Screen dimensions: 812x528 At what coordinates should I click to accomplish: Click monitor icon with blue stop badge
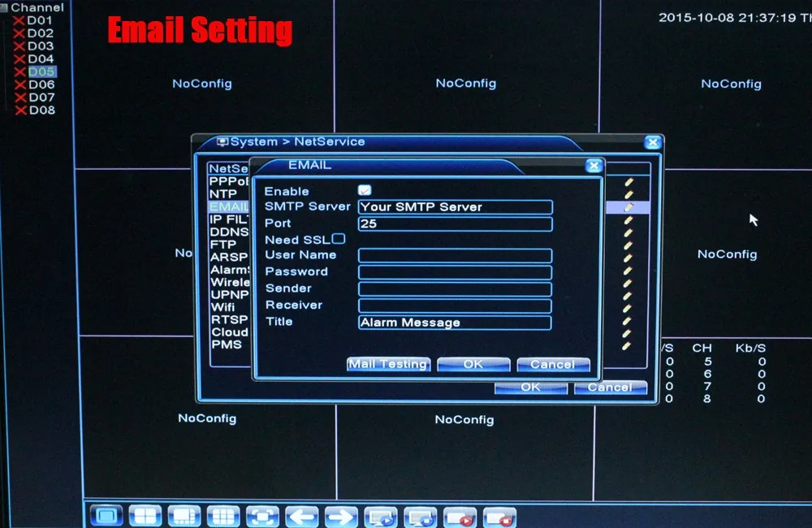420,517
